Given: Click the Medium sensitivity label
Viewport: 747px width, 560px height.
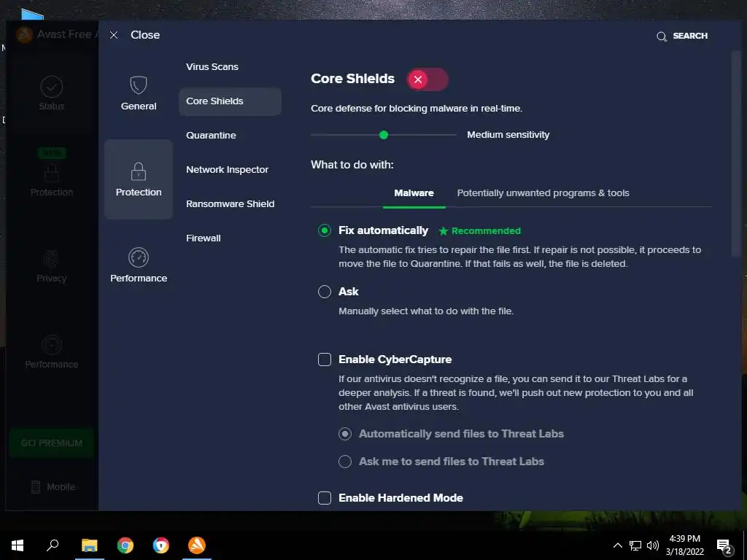Looking at the screenshot, I should (508, 135).
